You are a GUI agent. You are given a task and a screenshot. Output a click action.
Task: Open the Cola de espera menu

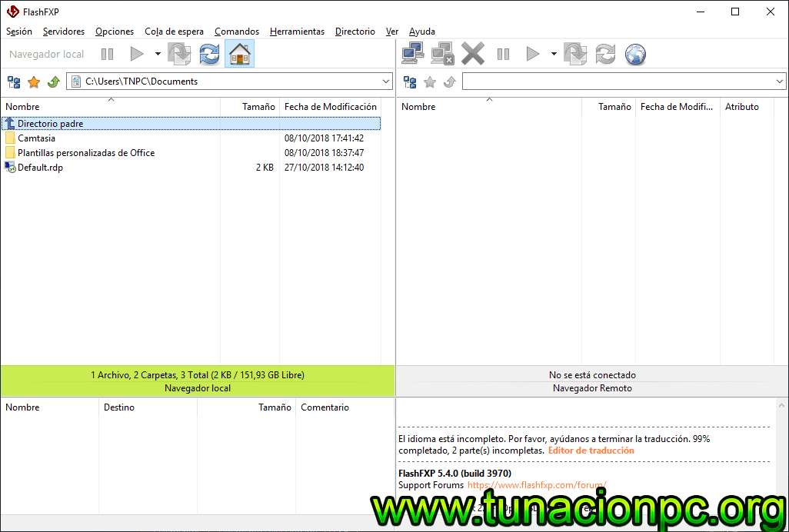[x=174, y=32]
